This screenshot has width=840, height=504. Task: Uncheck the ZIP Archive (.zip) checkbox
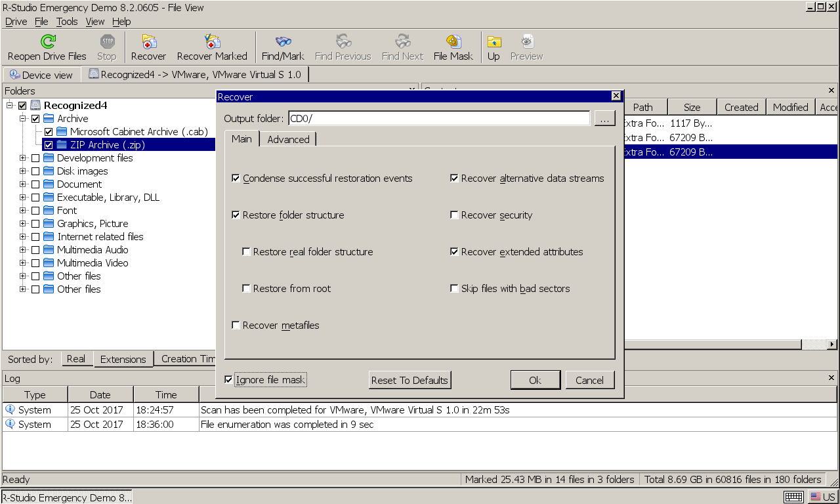pyautogui.click(x=49, y=145)
